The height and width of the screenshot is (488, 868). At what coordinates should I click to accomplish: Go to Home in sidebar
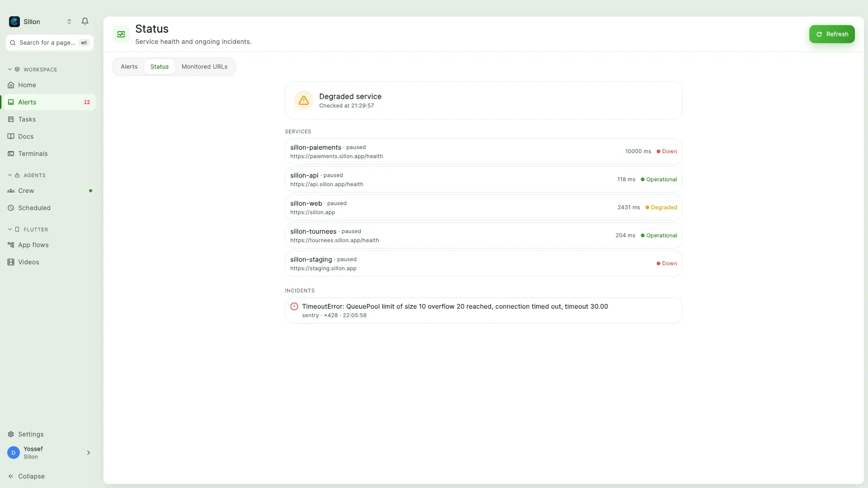pyautogui.click(x=50, y=85)
